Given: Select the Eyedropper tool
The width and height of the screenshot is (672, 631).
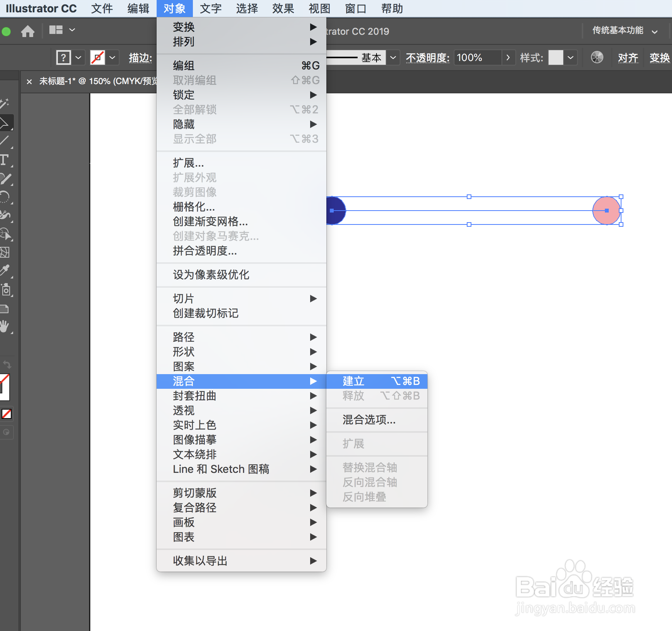Looking at the screenshot, I should pyautogui.click(x=5, y=270).
